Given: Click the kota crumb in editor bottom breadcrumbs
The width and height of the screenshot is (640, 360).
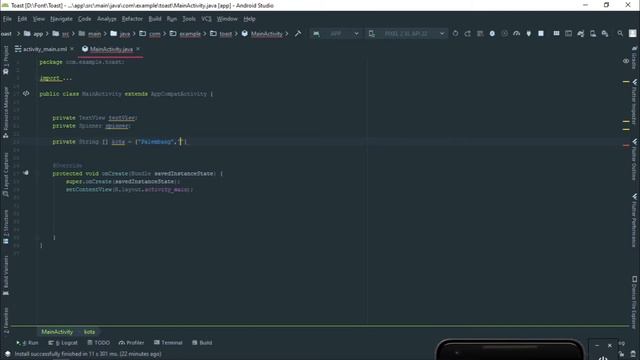Looking at the screenshot, I should click(x=89, y=332).
